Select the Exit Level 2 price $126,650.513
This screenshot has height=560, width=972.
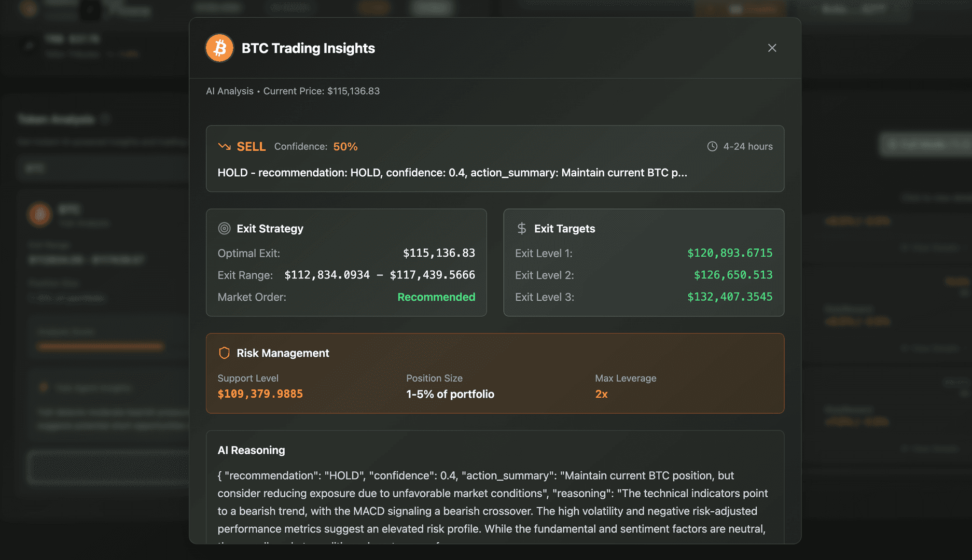[733, 275]
